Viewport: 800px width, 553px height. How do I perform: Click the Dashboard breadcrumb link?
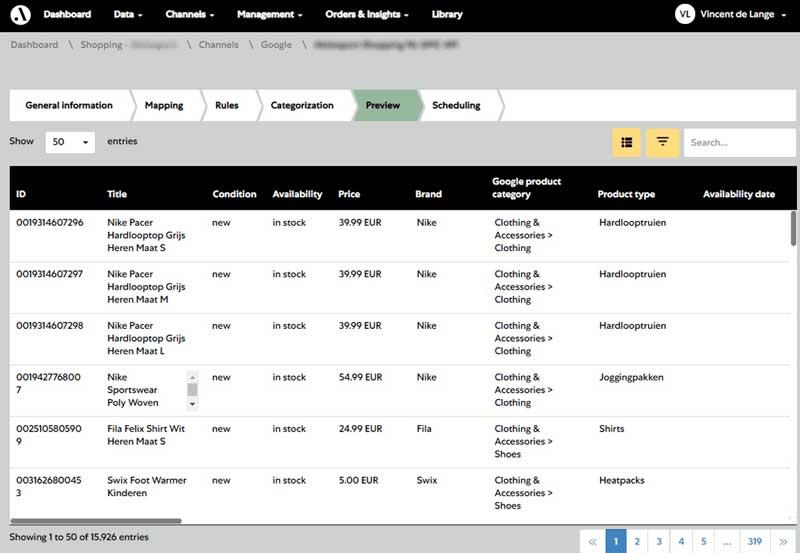(x=34, y=45)
